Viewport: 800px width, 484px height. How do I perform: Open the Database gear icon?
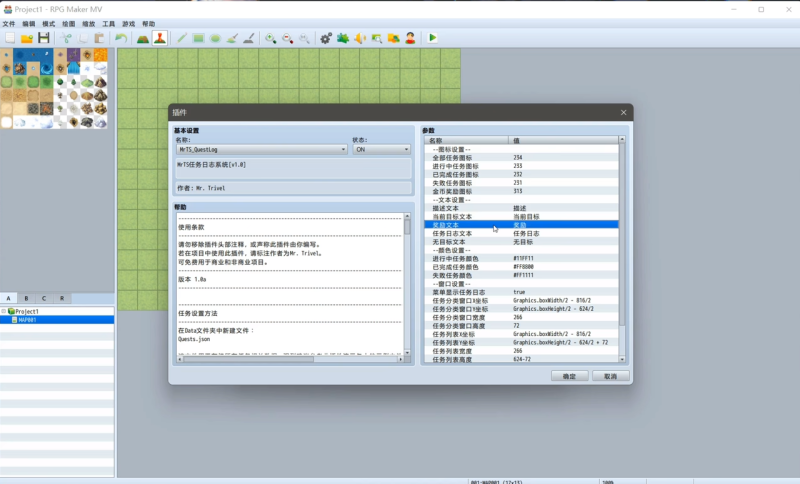coord(326,38)
